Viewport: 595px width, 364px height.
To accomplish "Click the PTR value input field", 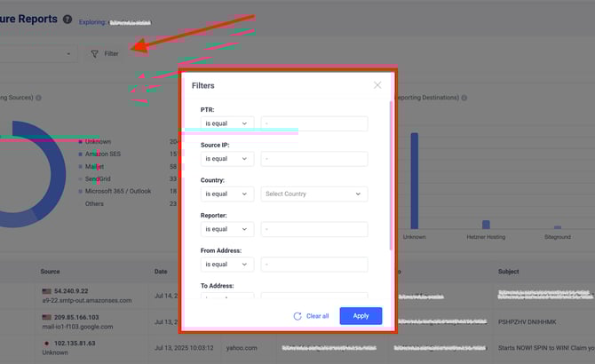I will coord(314,123).
